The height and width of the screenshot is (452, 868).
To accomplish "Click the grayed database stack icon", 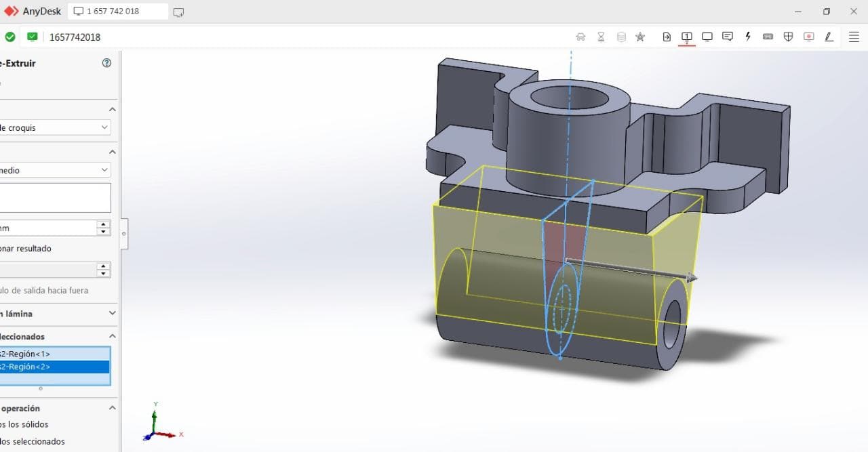I will point(621,37).
